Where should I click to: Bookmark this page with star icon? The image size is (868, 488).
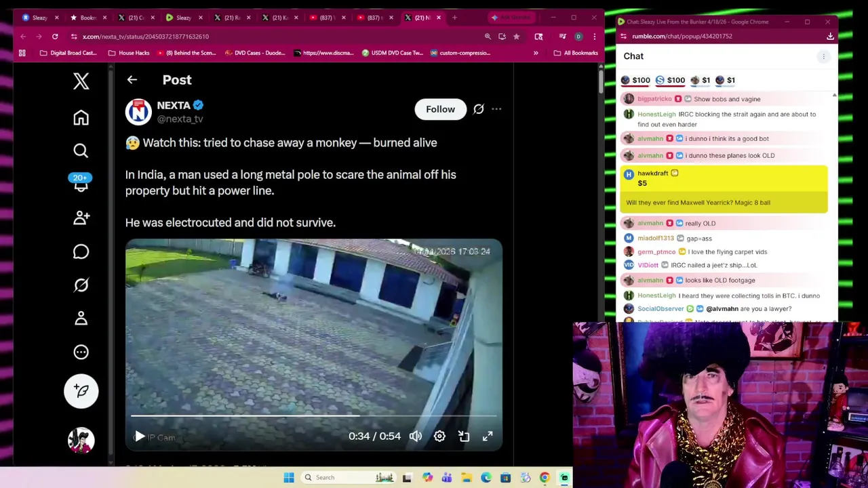pyautogui.click(x=517, y=37)
